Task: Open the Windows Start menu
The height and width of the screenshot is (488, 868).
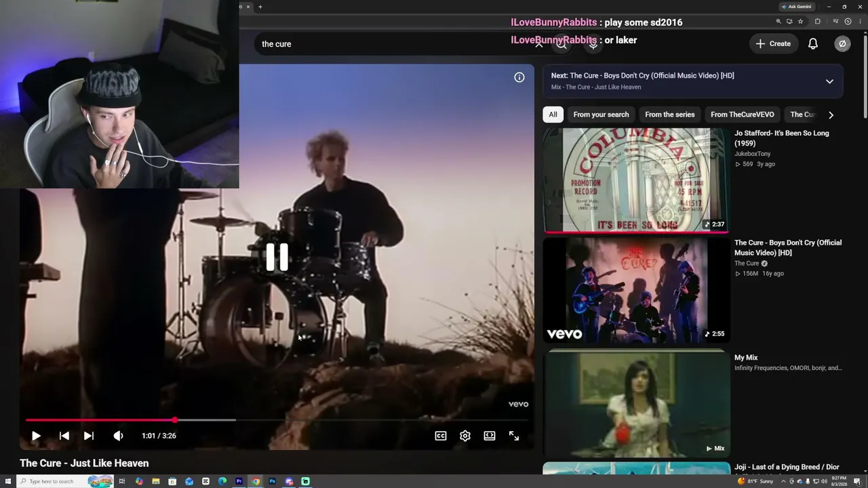Action: coord(9,481)
